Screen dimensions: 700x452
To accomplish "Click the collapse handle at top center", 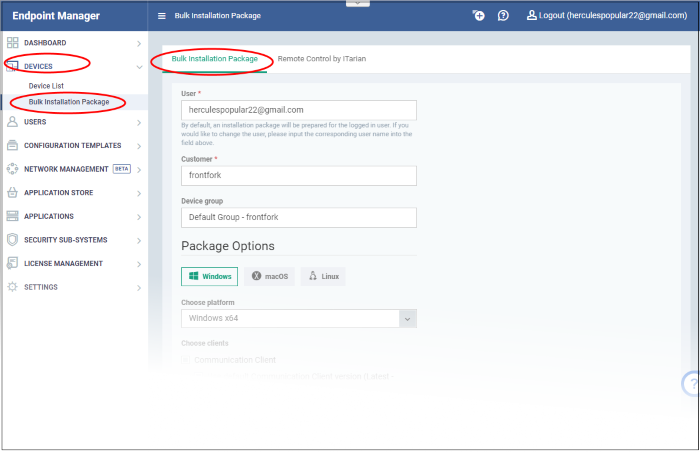I will (x=358, y=3).
